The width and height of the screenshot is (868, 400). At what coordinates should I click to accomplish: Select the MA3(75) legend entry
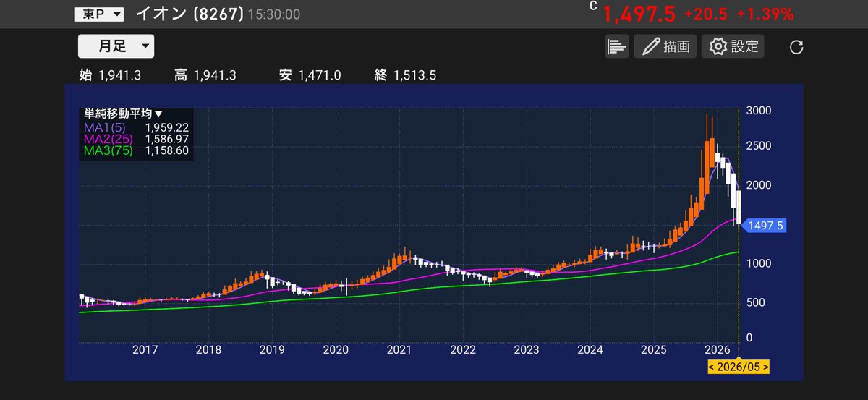click(x=108, y=150)
